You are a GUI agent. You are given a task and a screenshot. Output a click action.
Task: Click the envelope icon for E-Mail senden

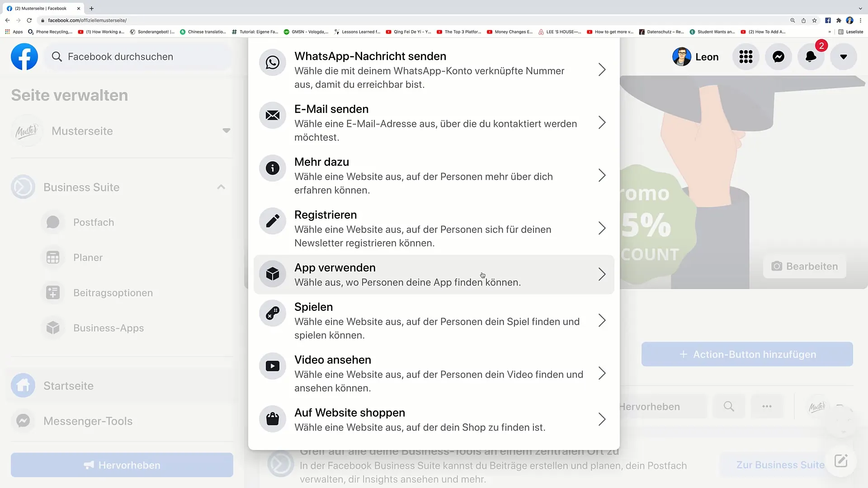point(273,115)
